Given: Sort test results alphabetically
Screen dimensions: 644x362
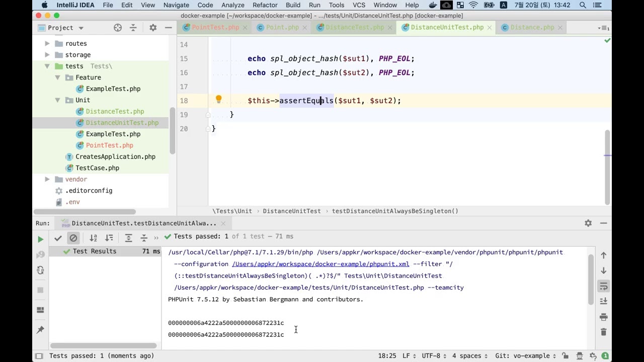Looking at the screenshot, I should coord(93,238).
